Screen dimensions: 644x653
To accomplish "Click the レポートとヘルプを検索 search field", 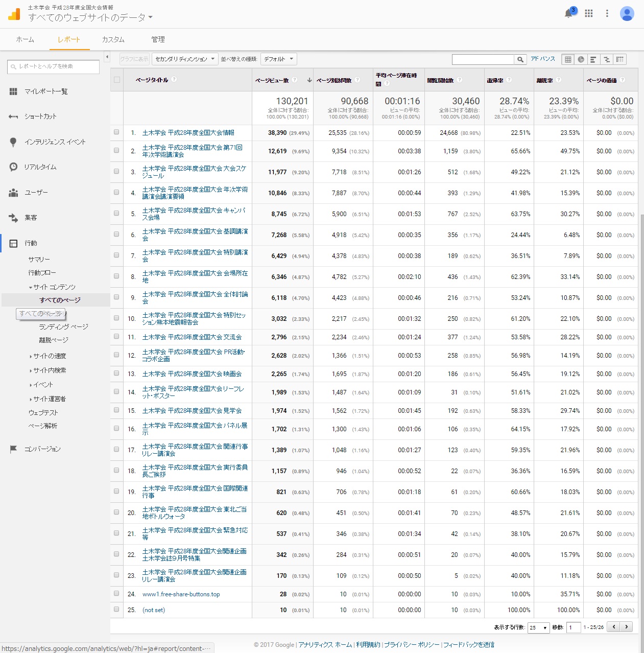I will [53, 66].
